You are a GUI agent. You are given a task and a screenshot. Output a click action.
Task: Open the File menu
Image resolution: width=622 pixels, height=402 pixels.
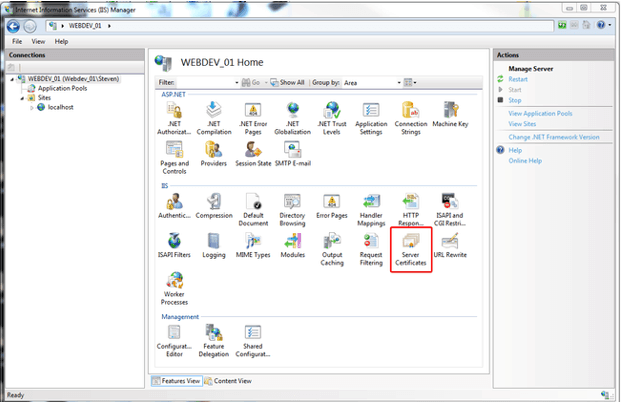tap(17, 41)
